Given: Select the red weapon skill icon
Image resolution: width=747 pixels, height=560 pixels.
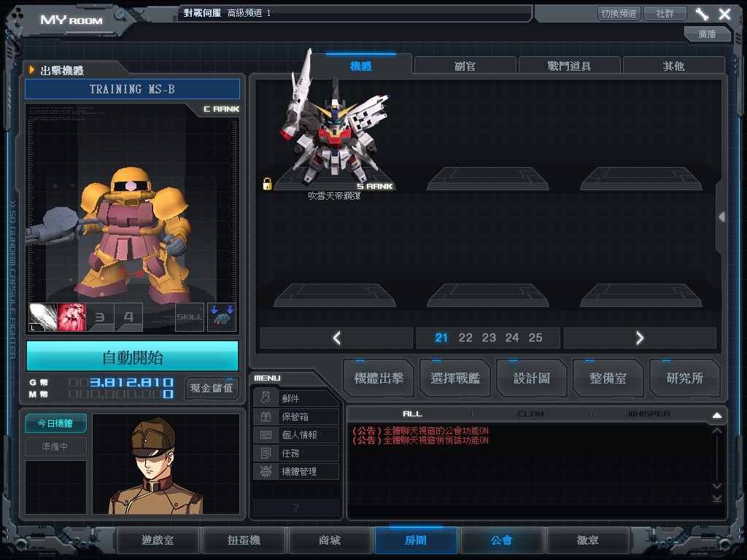Looking at the screenshot, I should (71, 317).
